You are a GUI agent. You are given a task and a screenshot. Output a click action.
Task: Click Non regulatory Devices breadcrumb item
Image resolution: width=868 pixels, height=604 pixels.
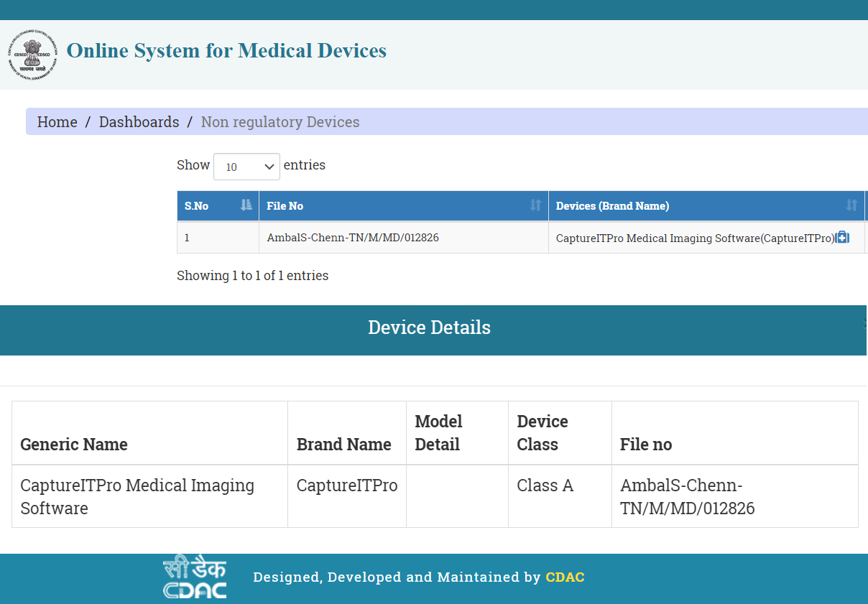(280, 122)
